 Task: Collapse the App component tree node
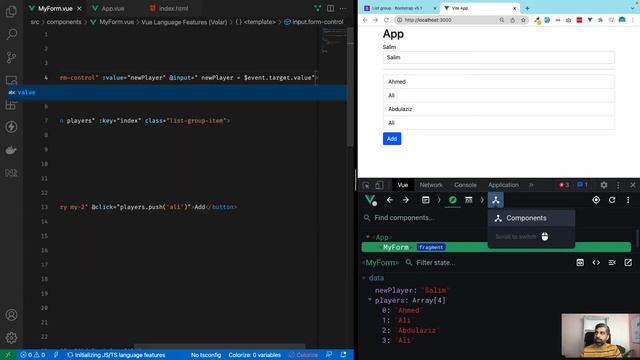coord(368,237)
